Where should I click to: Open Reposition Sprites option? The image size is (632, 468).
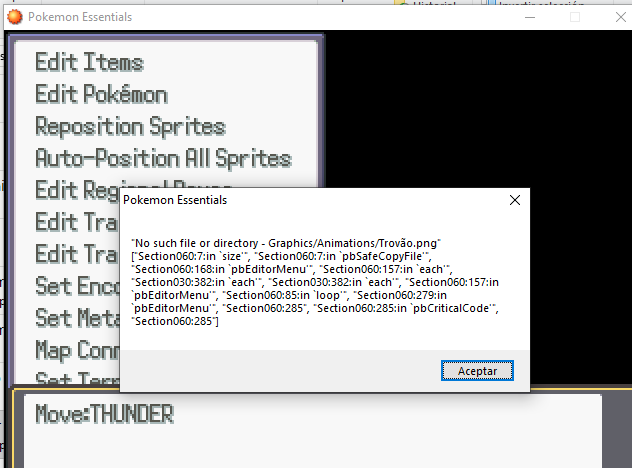[x=130, y=127]
